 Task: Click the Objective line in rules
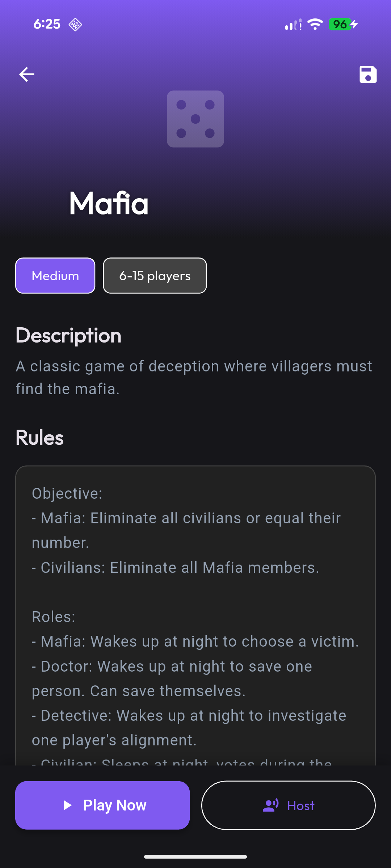point(67,494)
